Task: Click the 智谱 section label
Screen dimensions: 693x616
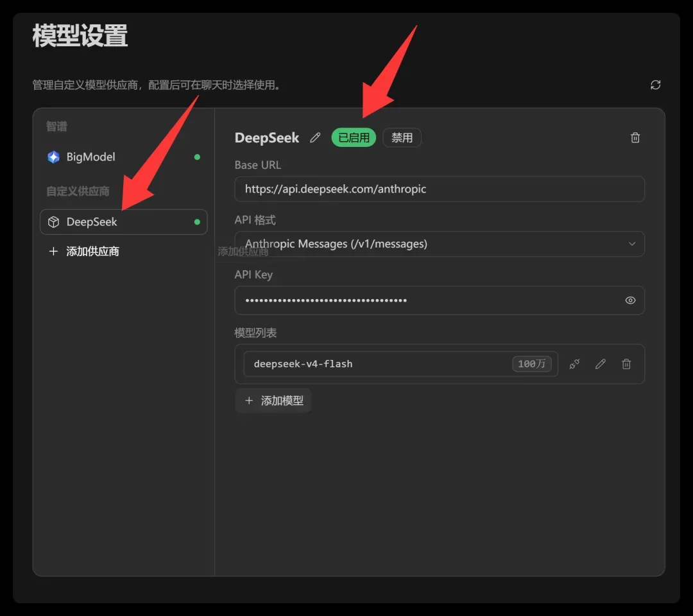Action: (57, 126)
